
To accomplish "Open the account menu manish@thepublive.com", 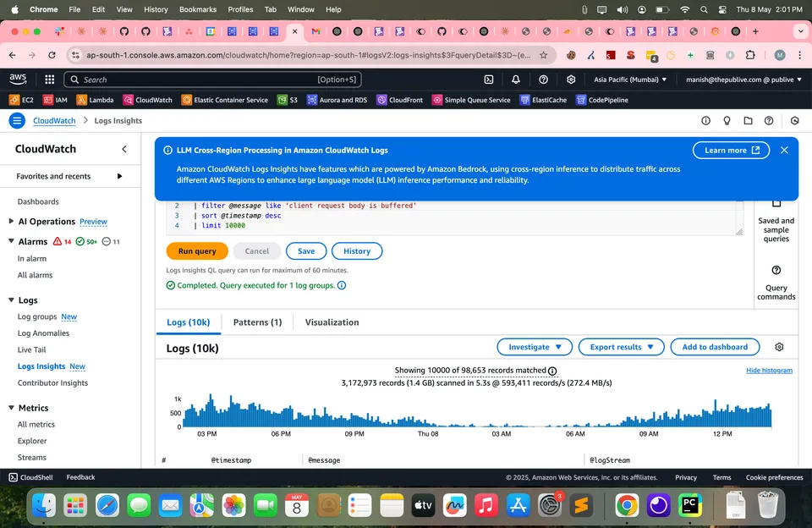I will (743, 80).
